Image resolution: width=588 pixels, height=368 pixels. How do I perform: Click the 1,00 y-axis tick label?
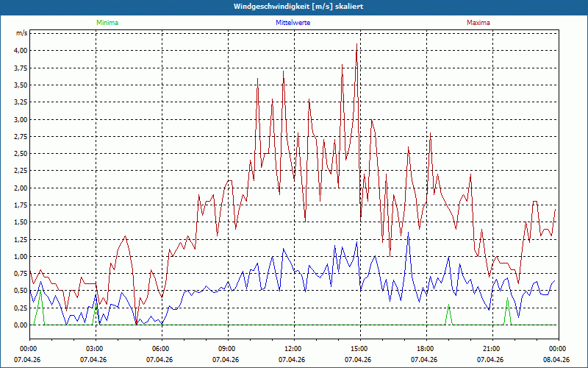[20, 257]
